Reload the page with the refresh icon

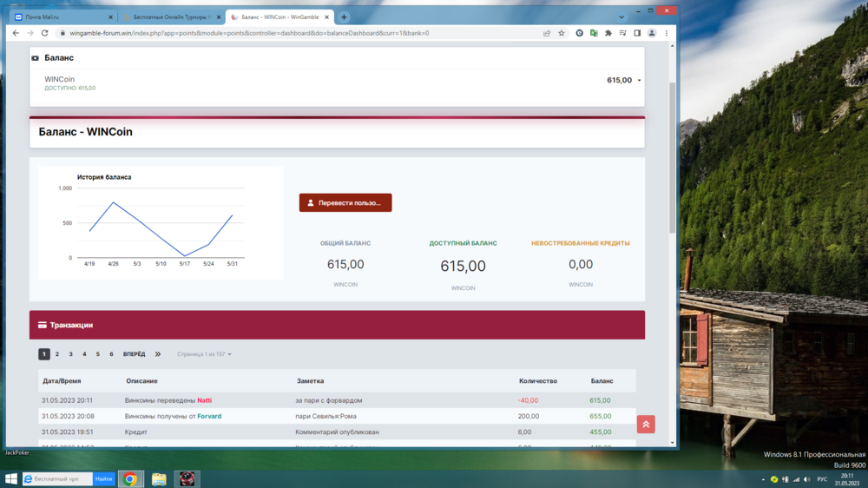tap(45, 33)
